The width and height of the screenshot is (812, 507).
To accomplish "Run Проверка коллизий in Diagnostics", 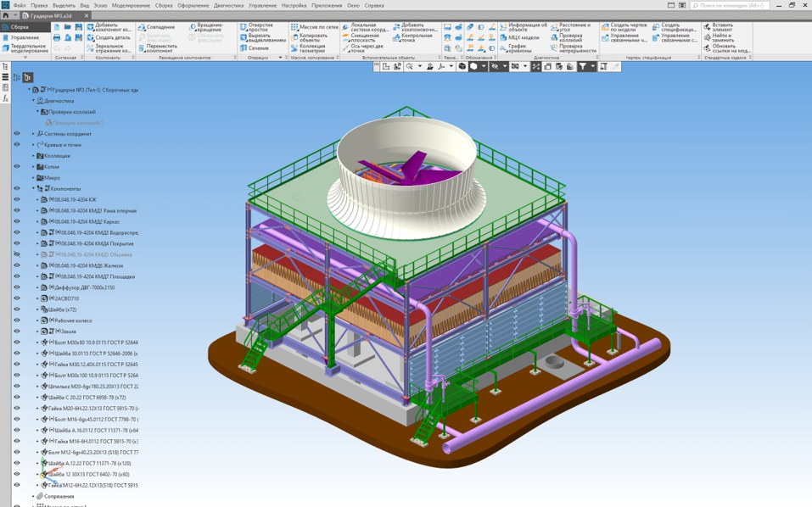I will click(x=568, y=37).
